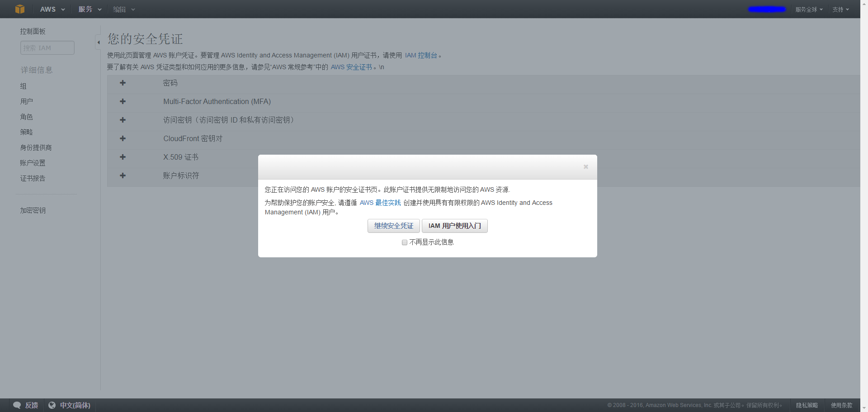Screen dimensions: 868x412
Task: Click the 密码 section title
Action: point(170,83)
